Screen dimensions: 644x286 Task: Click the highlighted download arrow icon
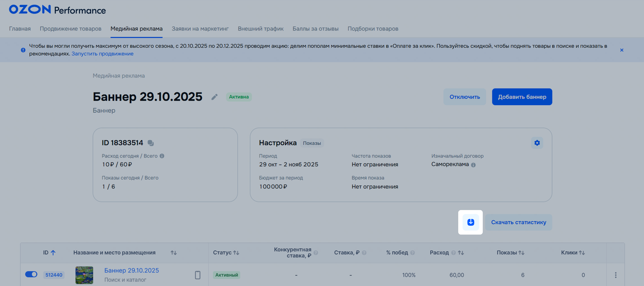tap(470, 222)
